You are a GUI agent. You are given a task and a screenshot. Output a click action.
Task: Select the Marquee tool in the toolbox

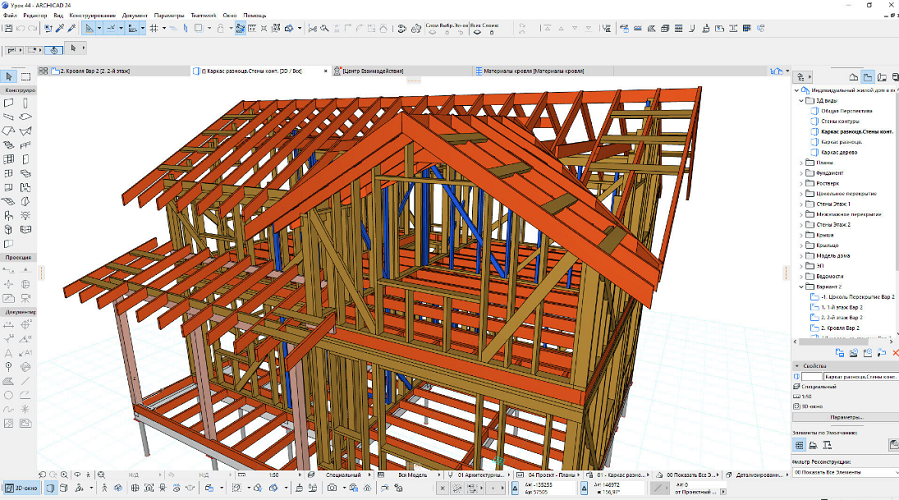pyautogui.click(x=27, y=76)
